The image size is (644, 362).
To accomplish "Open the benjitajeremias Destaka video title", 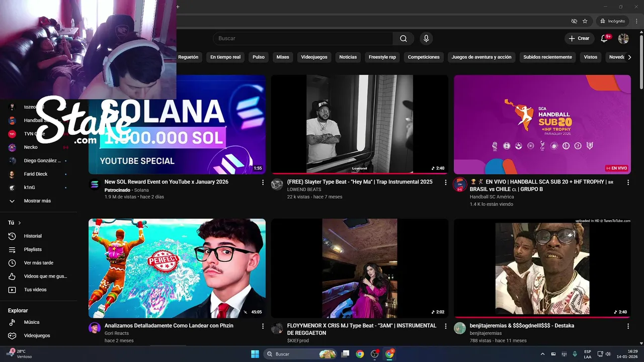I will pyautogui.click(x=522, y=326).
